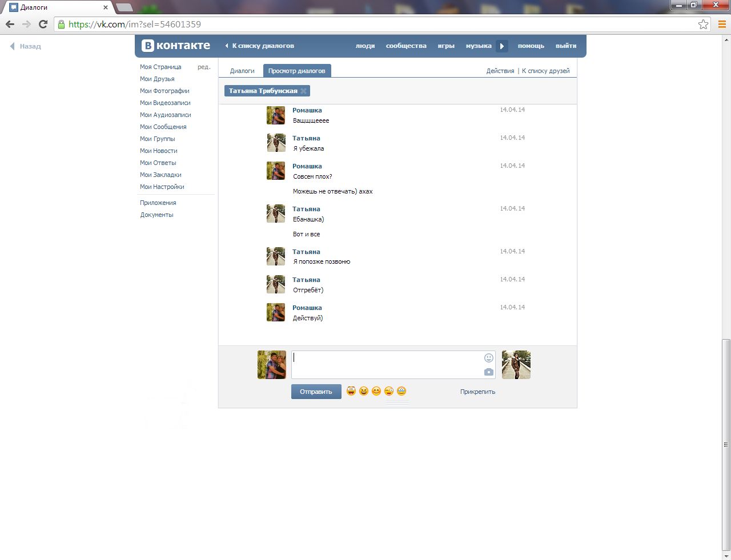Click the ВКонтакте logo
Screen dimensions: 731x560
176,46
